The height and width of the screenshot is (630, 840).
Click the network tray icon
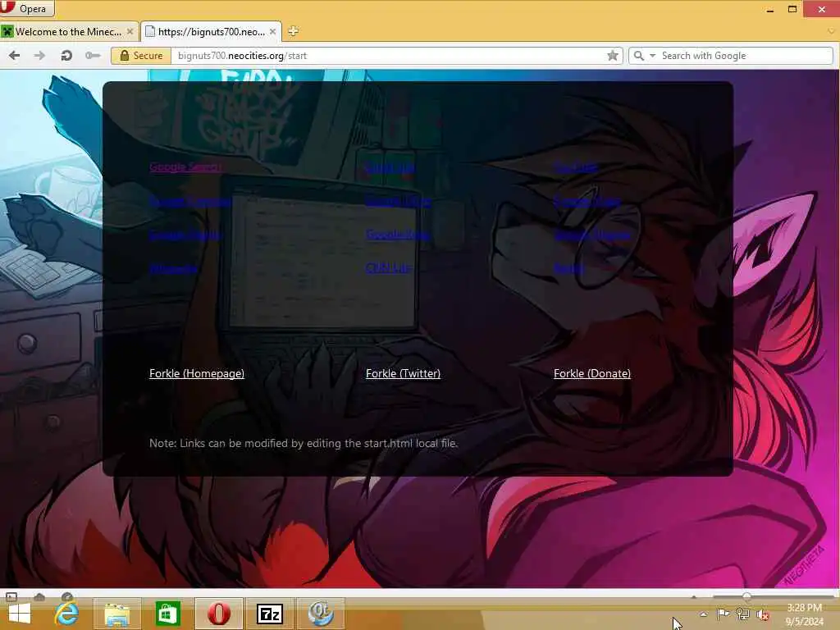[743, 614]
